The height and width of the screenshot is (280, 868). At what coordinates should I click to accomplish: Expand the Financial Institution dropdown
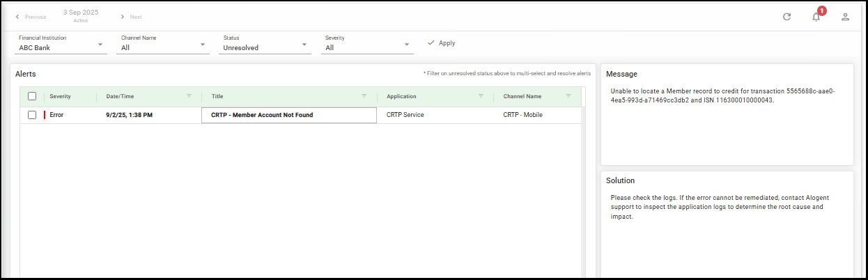(x=101, y=45)
